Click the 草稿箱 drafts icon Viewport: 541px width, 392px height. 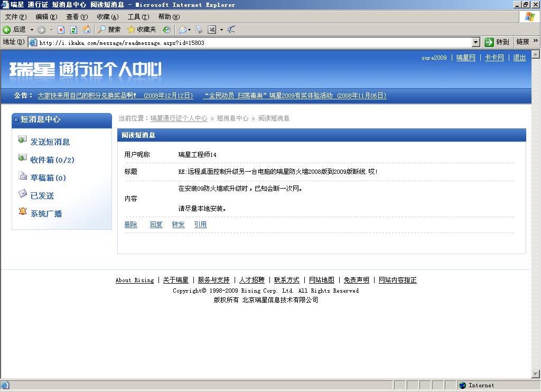(22, 175)
